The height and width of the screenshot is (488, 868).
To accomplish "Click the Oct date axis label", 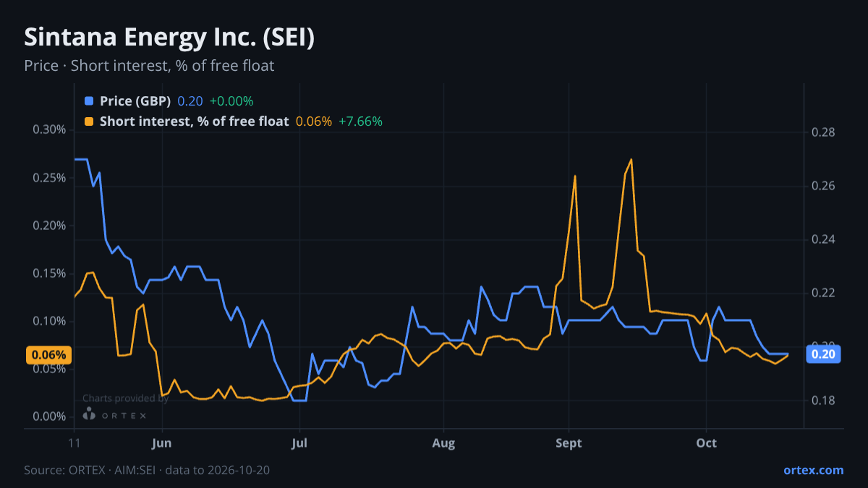I will tap(706, 443).
